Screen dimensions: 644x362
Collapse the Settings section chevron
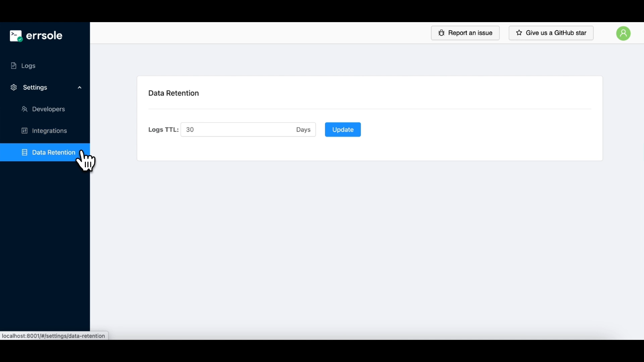pyautogui.click(x=79, y=87)
